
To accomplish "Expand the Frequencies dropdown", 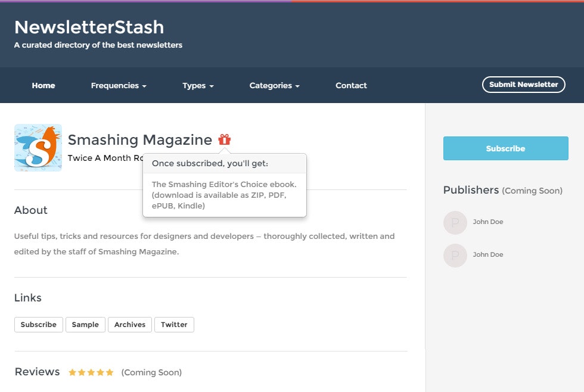I will tap(118, 85).
